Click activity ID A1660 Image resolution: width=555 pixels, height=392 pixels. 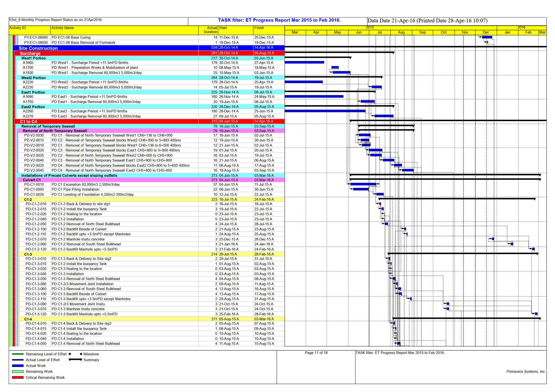pyautogui.click(x=28, y=63)
